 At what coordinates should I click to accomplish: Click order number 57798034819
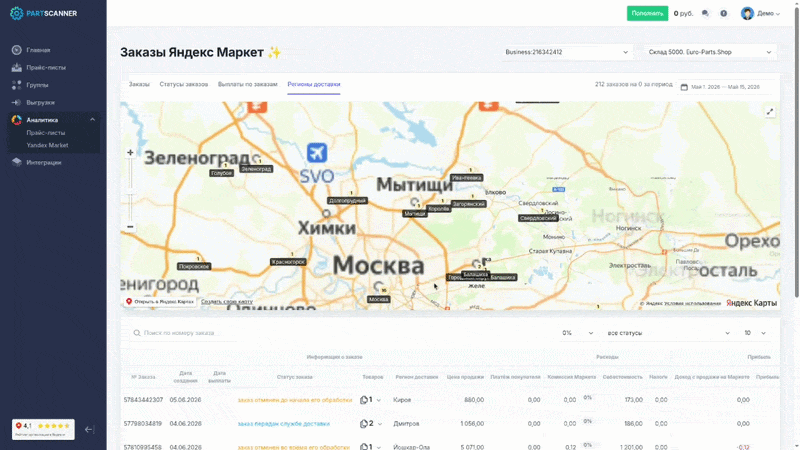(x=143, y=423)
